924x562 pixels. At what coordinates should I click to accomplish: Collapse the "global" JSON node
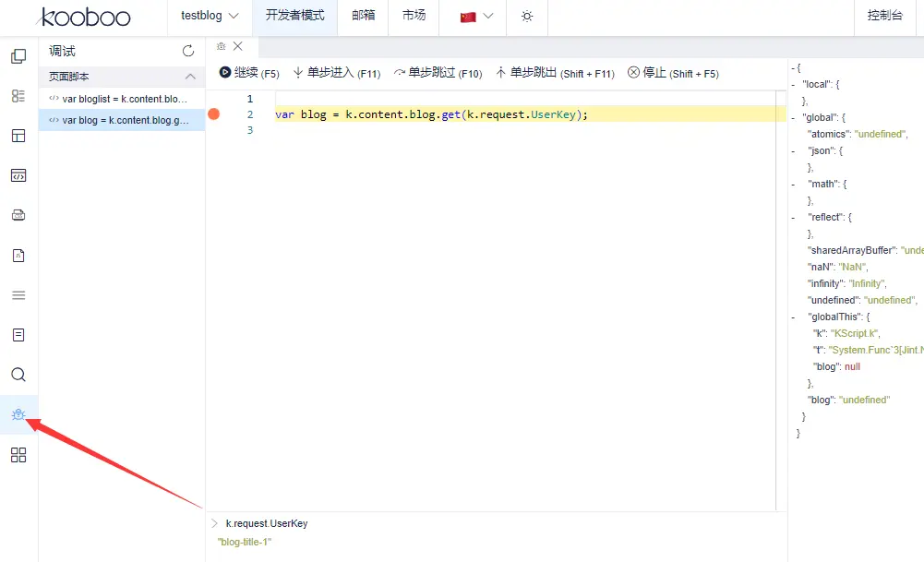(793, 117)
